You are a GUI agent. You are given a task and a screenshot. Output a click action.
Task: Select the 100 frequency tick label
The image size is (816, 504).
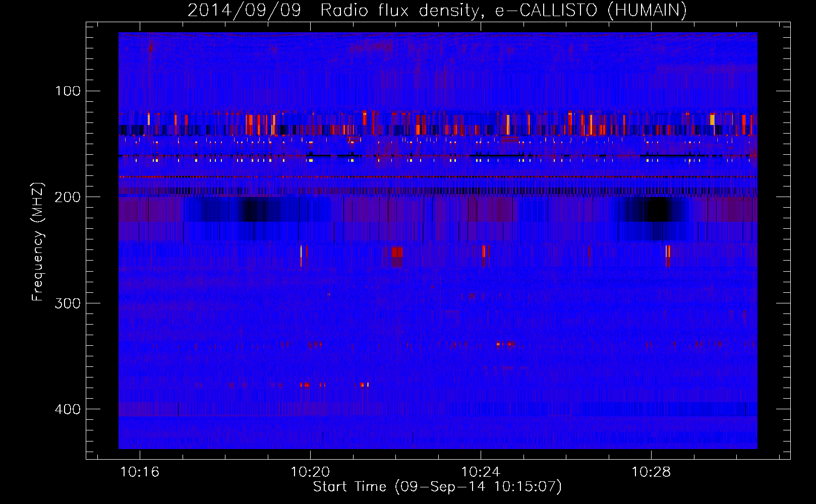click(x=68, y=91)
